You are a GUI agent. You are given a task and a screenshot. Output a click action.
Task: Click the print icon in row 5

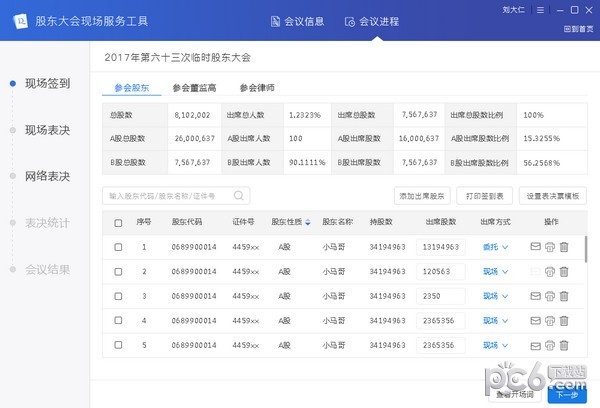tap(550, 346)
